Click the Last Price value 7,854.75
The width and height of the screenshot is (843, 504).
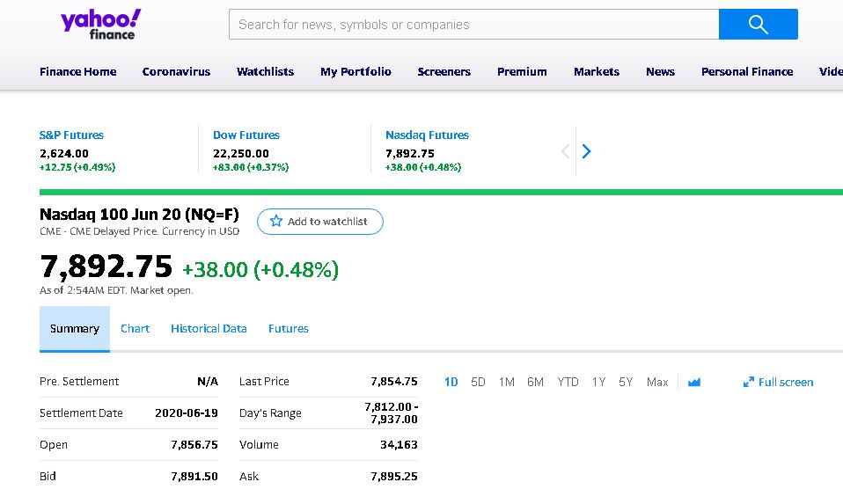point(393,382)
